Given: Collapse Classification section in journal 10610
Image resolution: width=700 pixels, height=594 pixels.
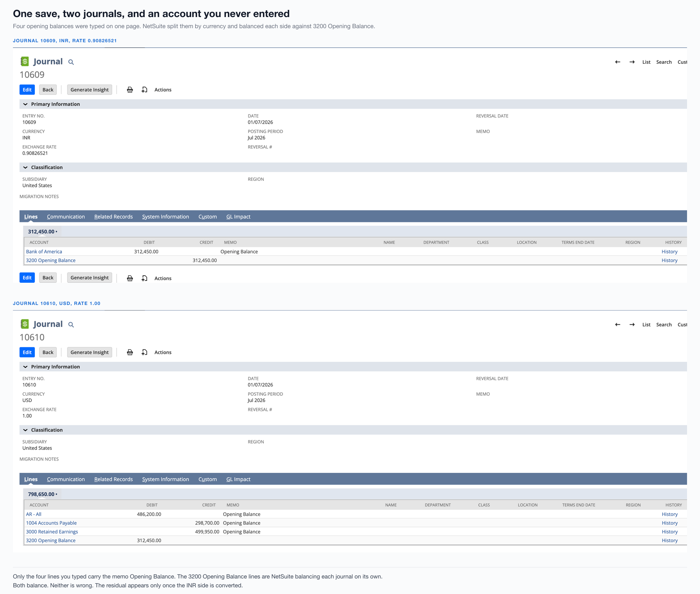Looking at the screenshot, I should (25, 430).
